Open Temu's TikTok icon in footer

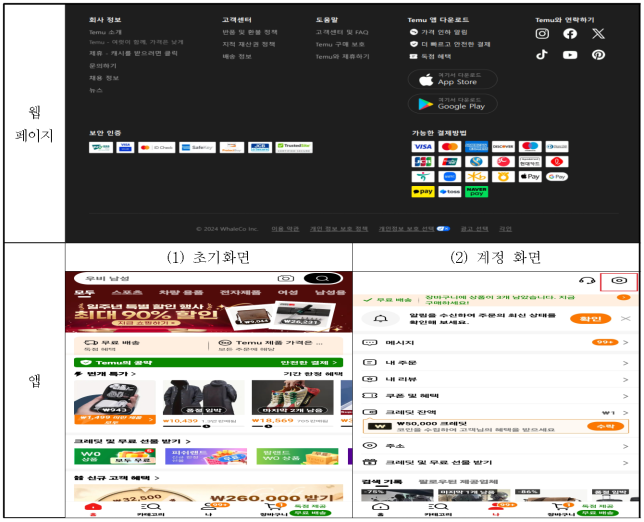(x=542, y=55)
